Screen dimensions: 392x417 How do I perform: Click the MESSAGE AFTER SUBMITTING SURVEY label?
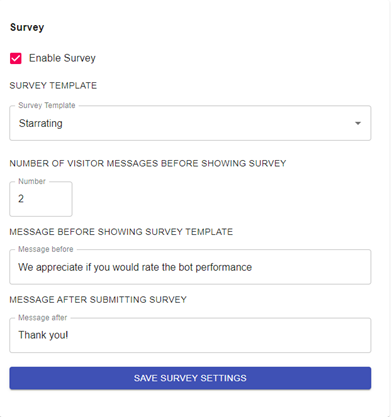click(98, 300)
